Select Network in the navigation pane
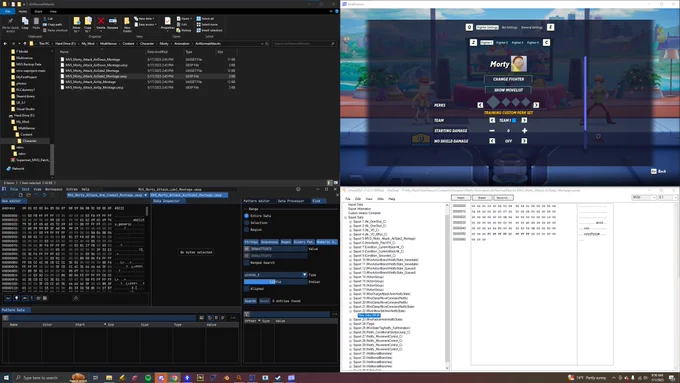This screenshot has width=680, height=383. [18, 168]
